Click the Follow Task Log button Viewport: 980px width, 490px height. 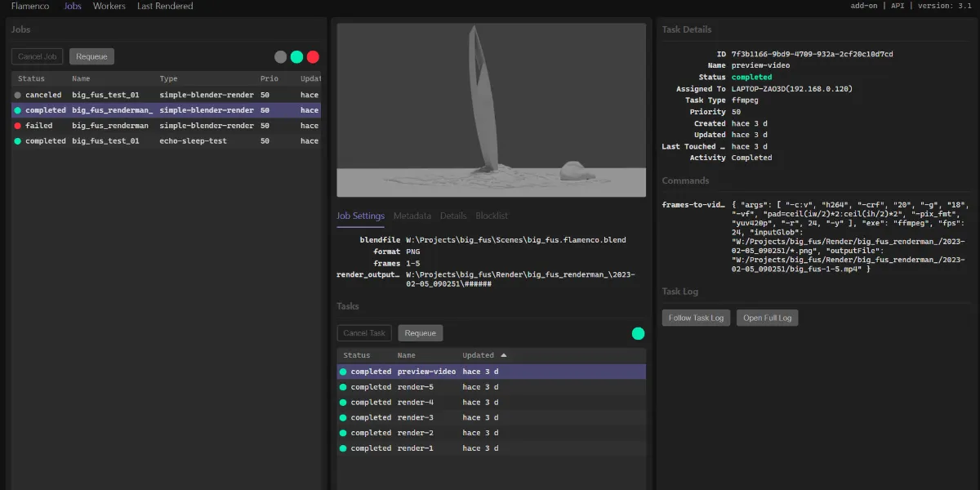(x=697, y=318)
